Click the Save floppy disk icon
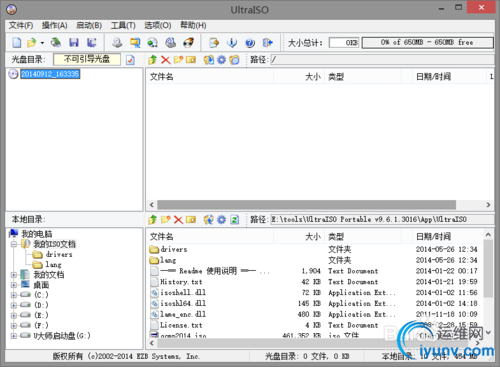This screenshot has height=367, width=500. (x=74, y=42)
